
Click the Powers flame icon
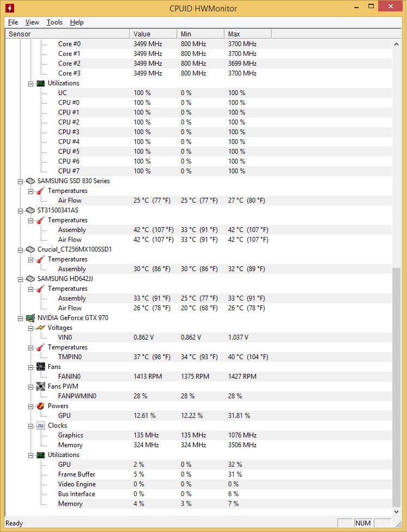click(41, 406)
